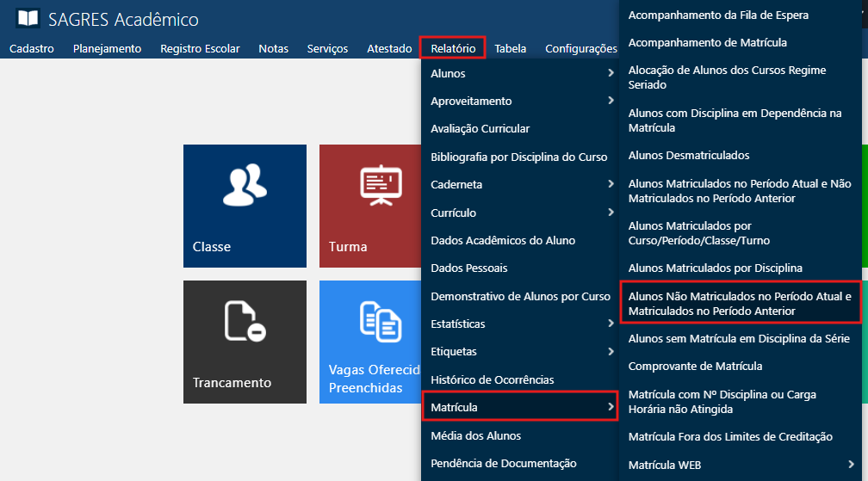
Task: Click the Trancamento document icon
Action: coord(245,321)
